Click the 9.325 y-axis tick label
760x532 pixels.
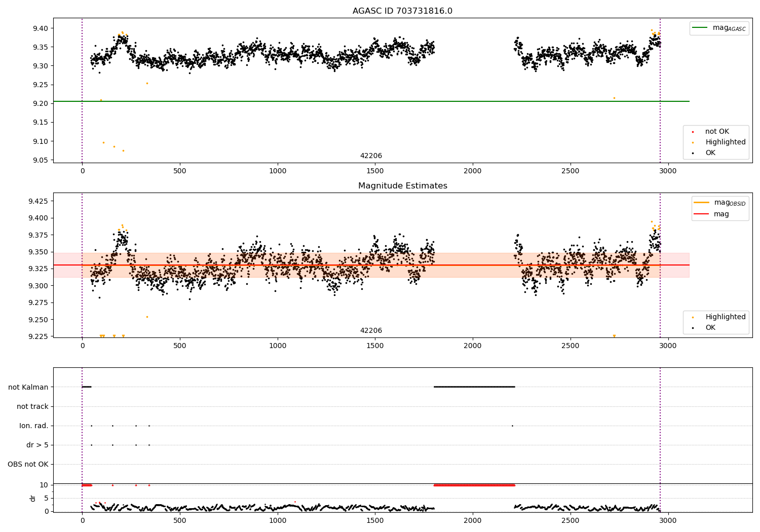(x=37, y=269)
